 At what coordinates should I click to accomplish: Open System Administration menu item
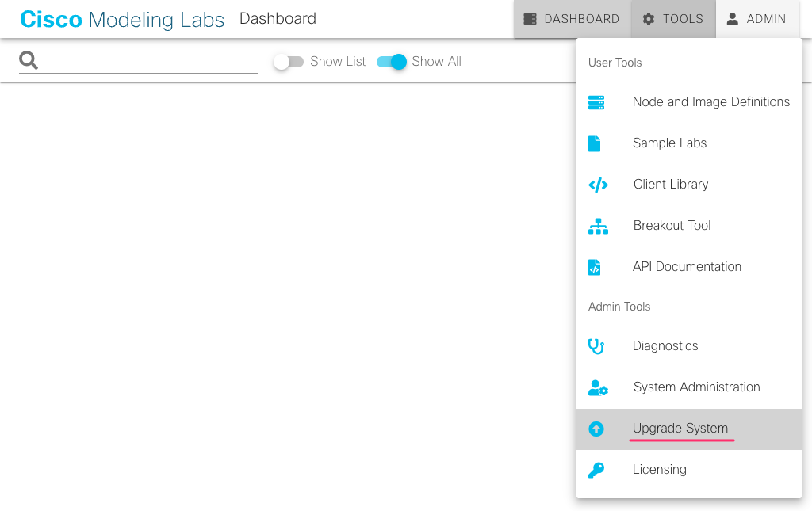[689, 387]
